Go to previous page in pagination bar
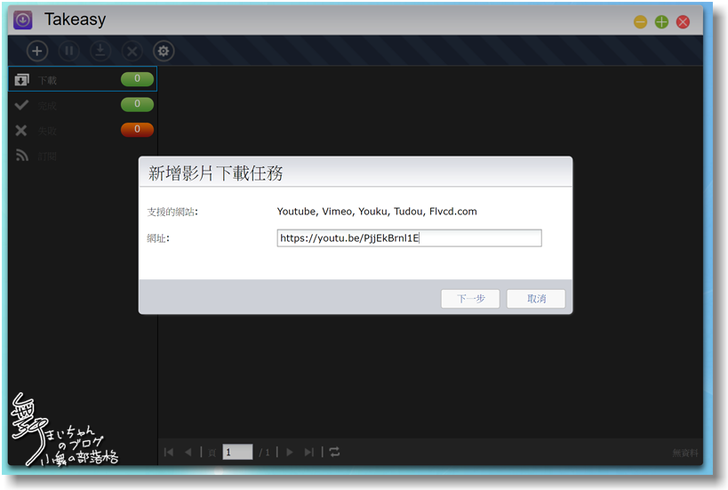 pos(188,452)
